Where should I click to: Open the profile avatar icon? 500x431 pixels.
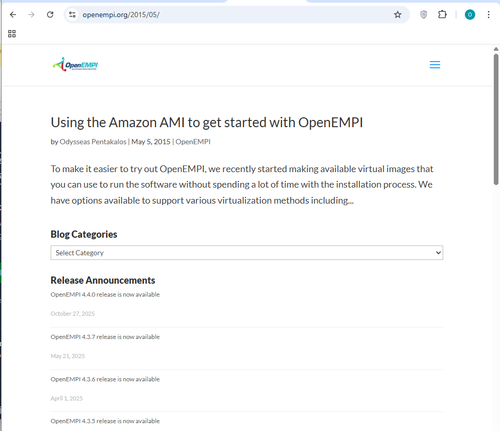tap(470, 15)
